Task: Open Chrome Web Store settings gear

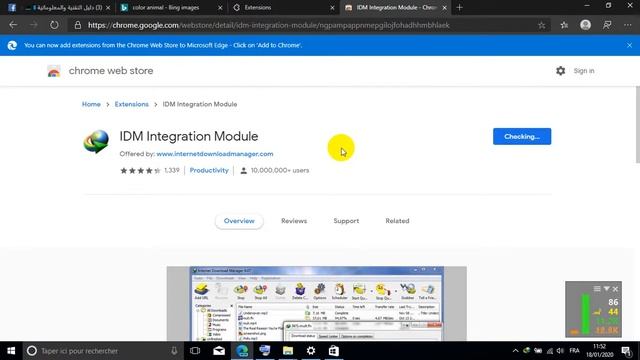Action: pos(560,71)
